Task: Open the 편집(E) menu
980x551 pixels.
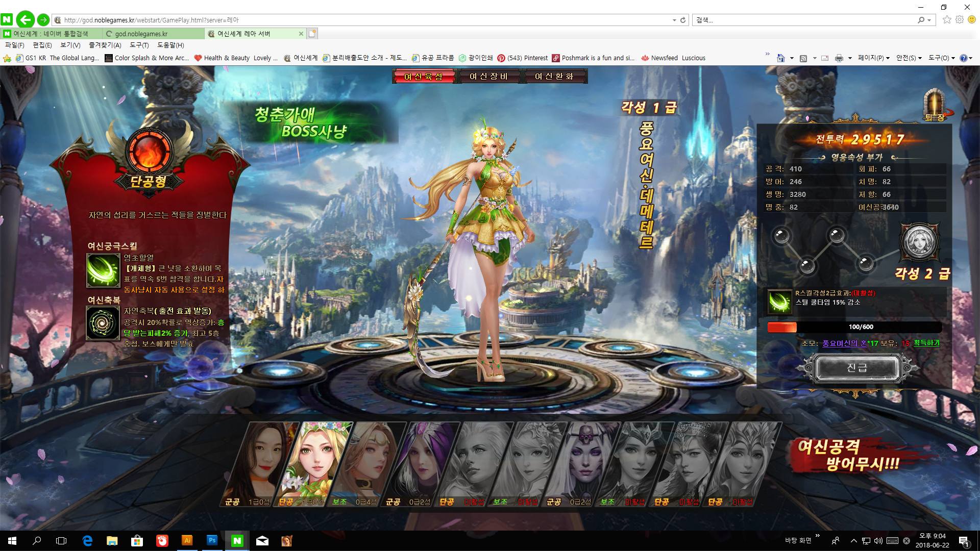Action: click(x=42, y=45)
